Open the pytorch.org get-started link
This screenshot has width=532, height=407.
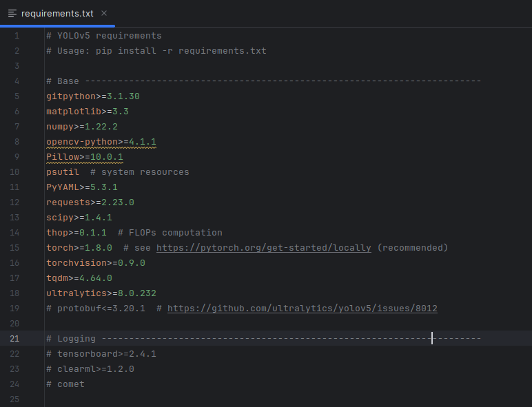coord(264,248)
